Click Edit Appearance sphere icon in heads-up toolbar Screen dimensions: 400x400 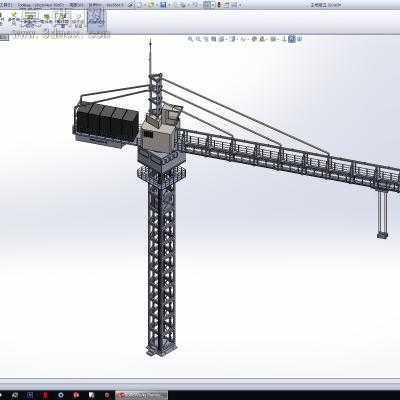tap(253, 39)
